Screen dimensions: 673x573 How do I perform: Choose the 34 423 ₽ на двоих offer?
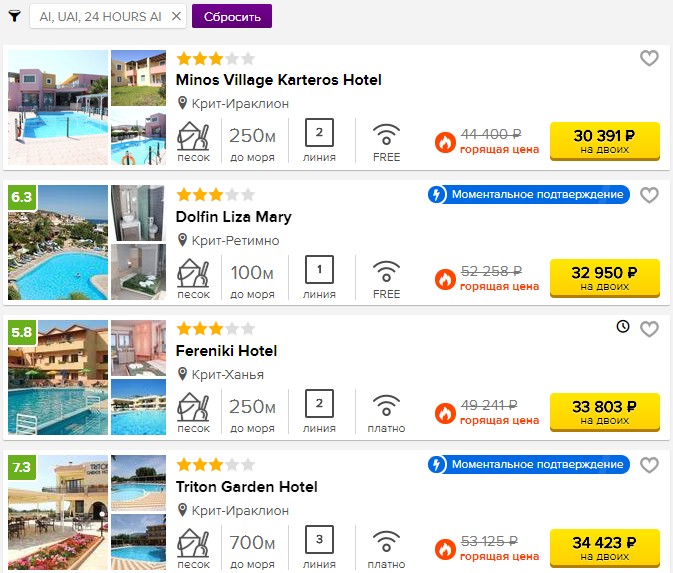[x=605, y=548]
